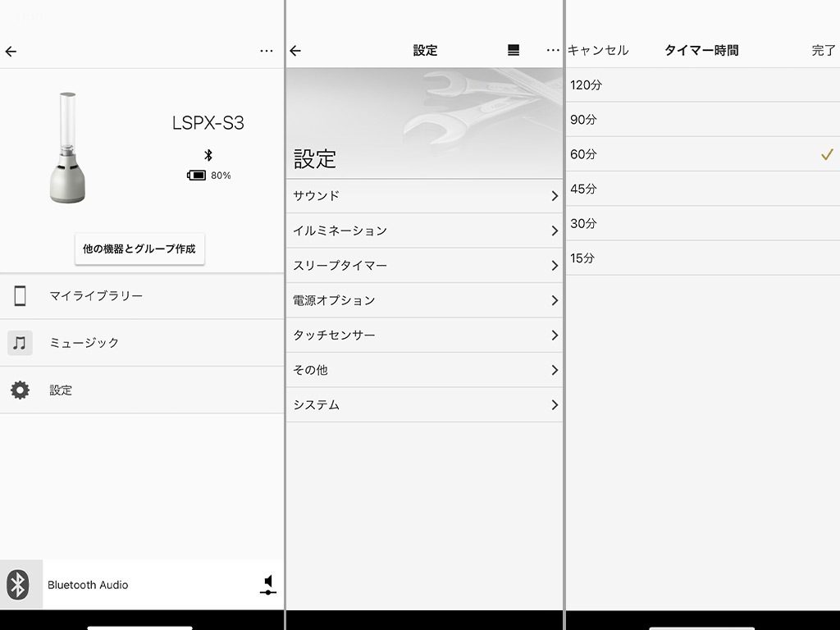Select the 120分 timer option
The image size is (840, 630).
point(703,85)
